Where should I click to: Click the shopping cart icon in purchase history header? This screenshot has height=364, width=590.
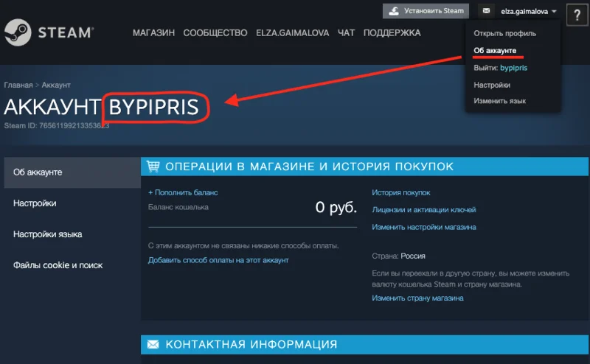(x=153, y=167)
